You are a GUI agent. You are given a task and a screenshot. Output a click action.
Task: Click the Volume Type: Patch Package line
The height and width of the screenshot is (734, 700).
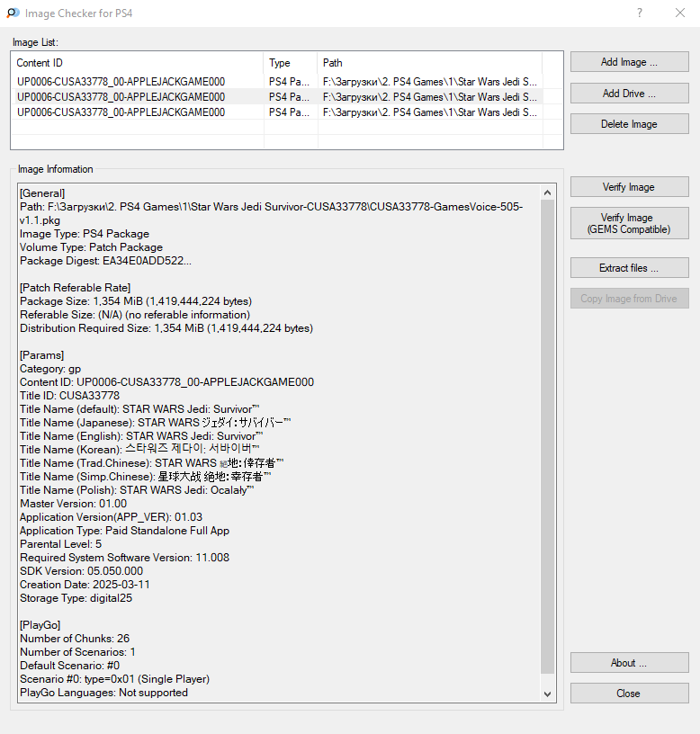point(91,247)
